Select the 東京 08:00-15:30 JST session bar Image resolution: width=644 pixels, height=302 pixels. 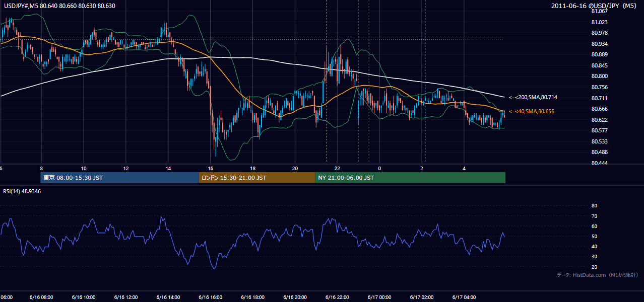[x=120, y=178]
